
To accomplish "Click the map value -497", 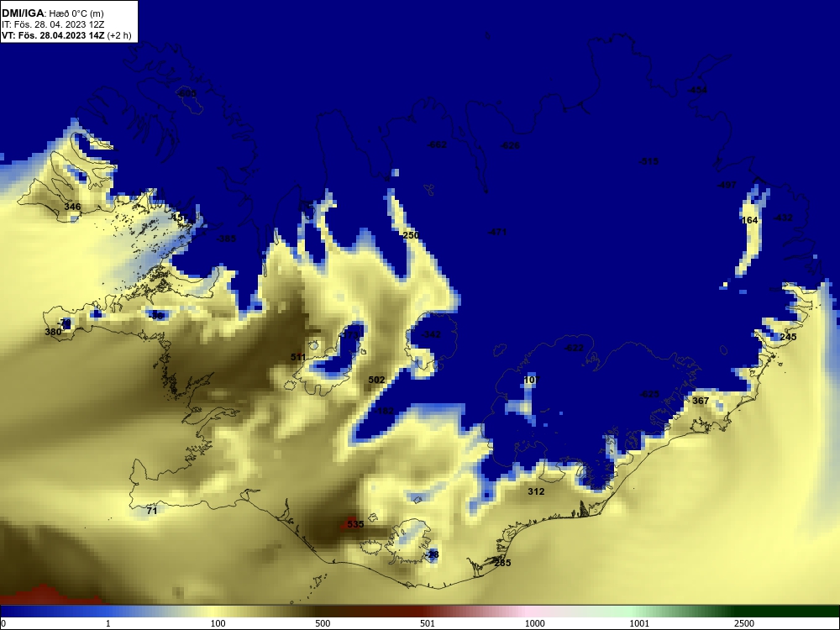I will point(727,185).
